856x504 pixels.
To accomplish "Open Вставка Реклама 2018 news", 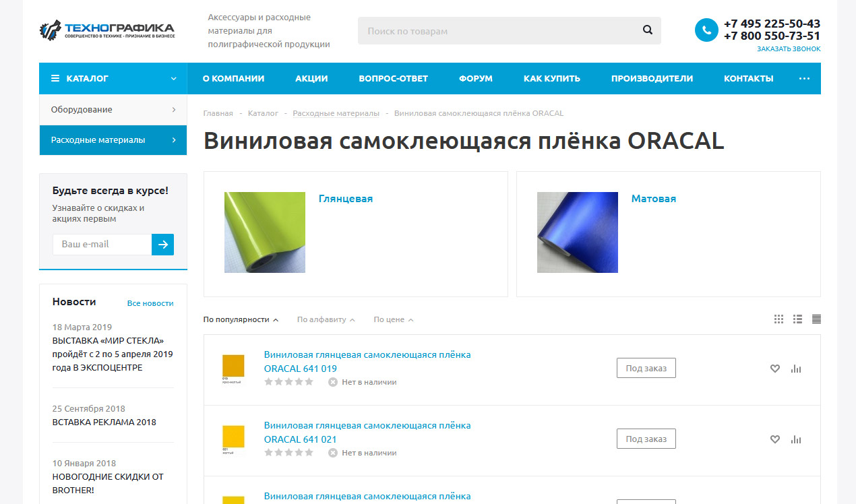I will click(104, 422).
